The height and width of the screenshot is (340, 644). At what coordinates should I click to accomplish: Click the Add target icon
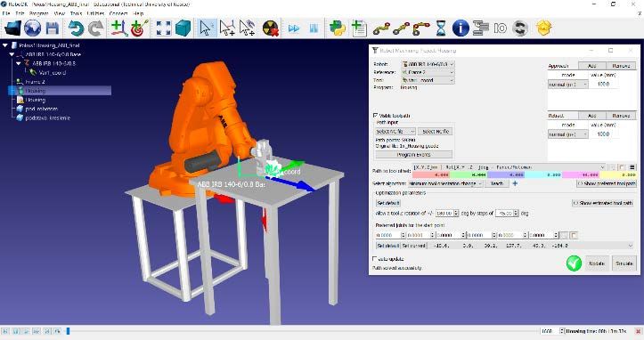coord(139,28)
